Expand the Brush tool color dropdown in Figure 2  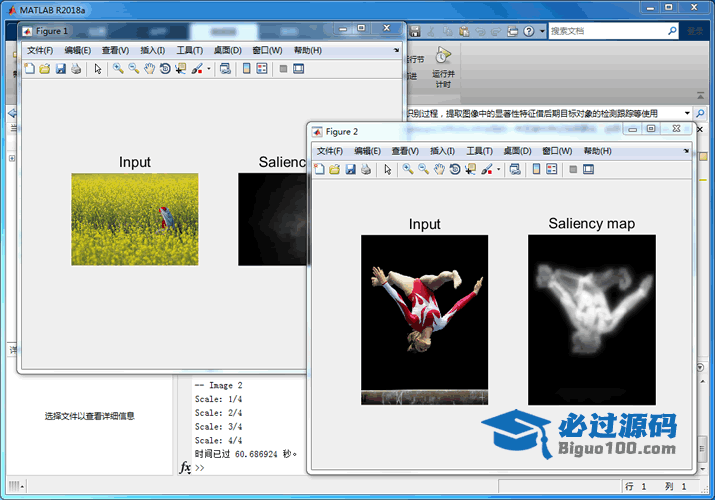(x=499, y=170)
